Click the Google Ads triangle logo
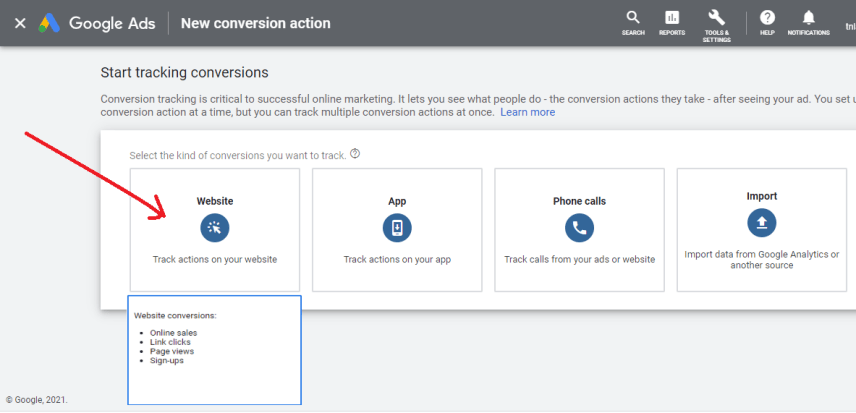This screenshot has height=413, width=856. tap(49, 23)
